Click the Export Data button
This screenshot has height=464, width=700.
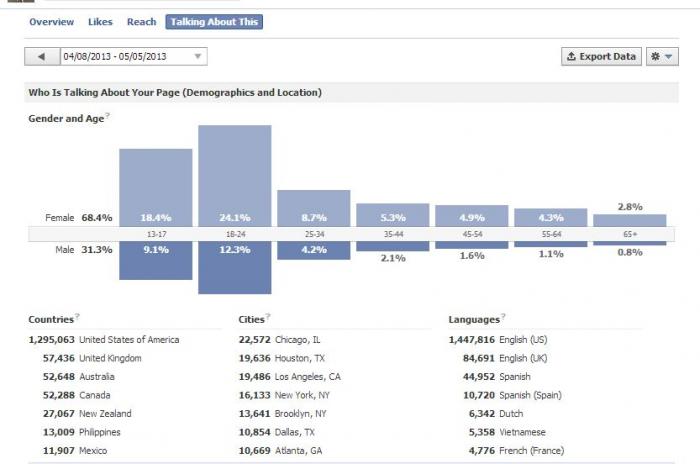[x=601, y=57]
